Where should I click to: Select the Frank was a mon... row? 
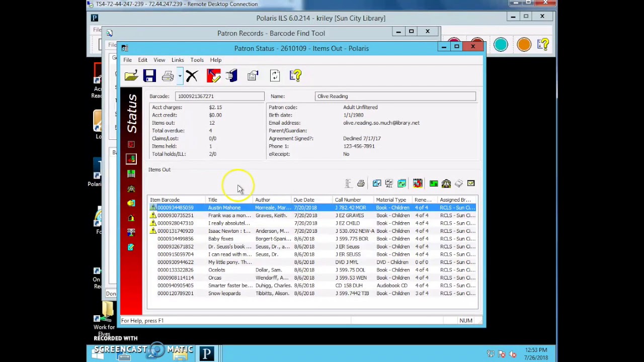pos(312,215)
